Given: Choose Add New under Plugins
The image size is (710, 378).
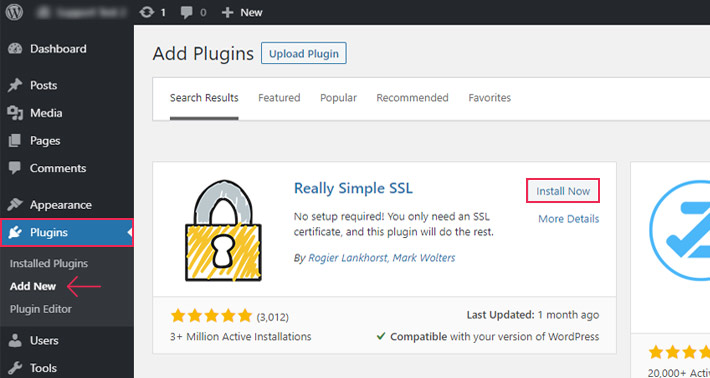Looking at the screenshot, I should (x=33, y=287).
